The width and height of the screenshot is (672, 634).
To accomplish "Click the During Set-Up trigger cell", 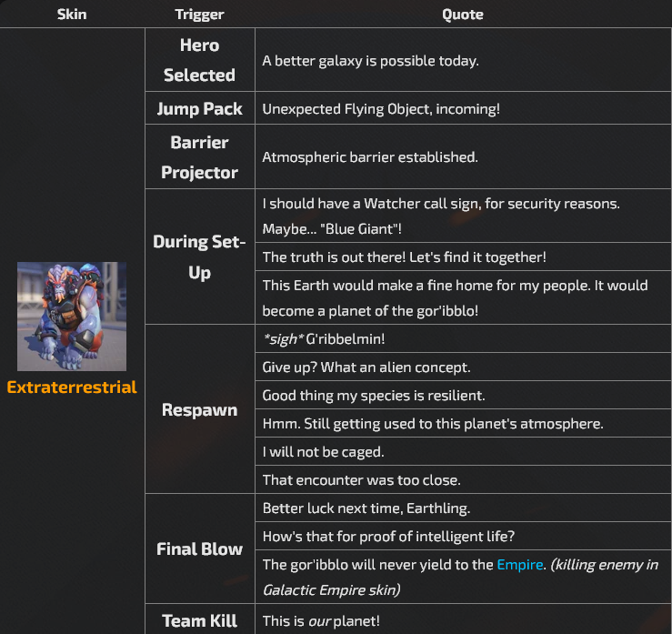I will point(200,257).
